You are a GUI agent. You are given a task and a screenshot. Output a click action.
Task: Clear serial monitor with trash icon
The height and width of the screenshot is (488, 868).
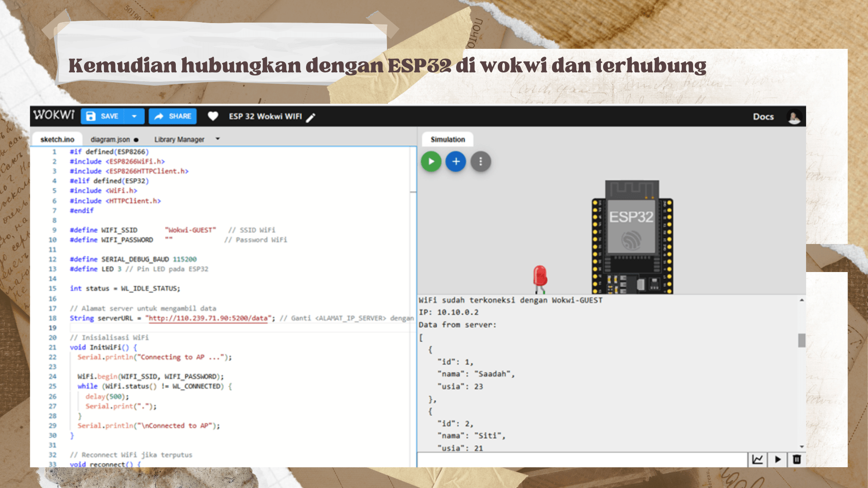tap(797, 460)
